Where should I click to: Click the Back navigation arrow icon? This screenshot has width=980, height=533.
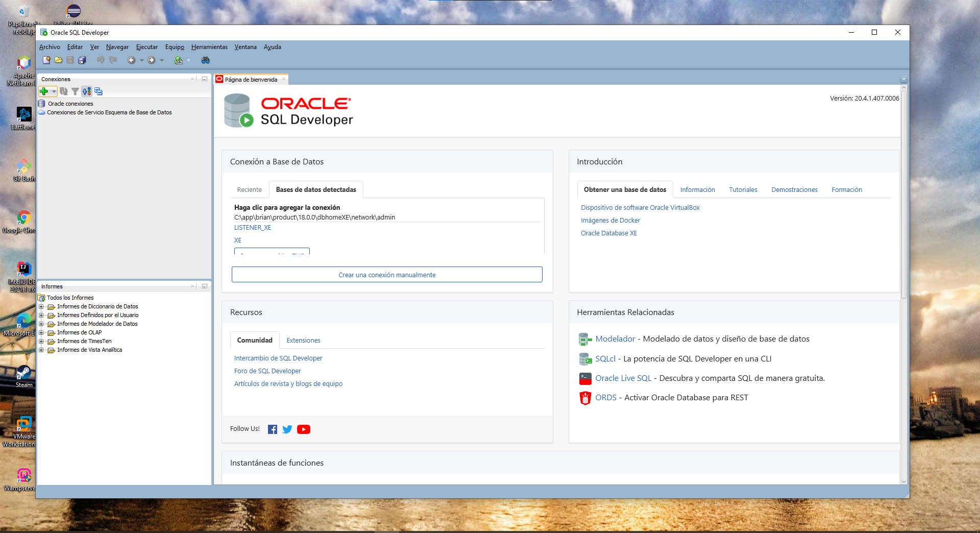point(131,60)
